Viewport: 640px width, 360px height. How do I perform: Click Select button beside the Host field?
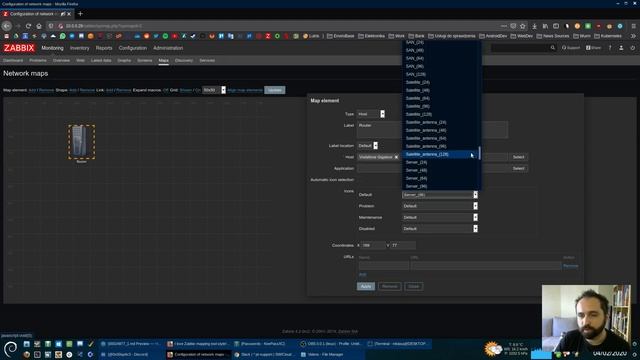click(518, 157)
